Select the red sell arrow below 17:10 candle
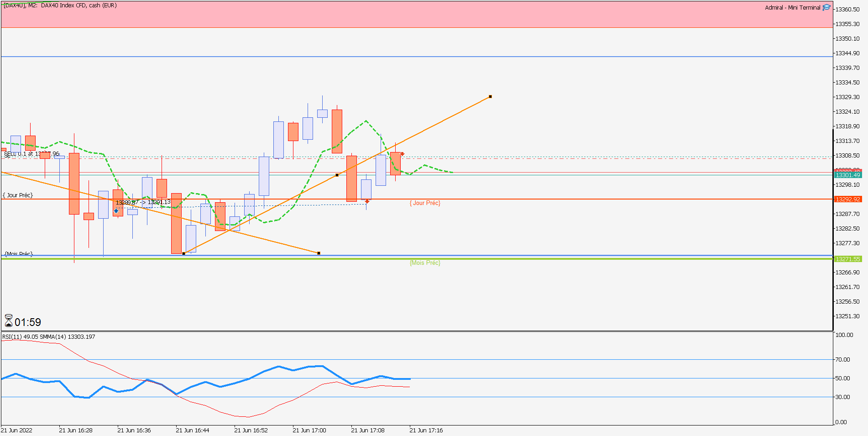Viewport: 868px width, 436px height. [x=367, y=201]
